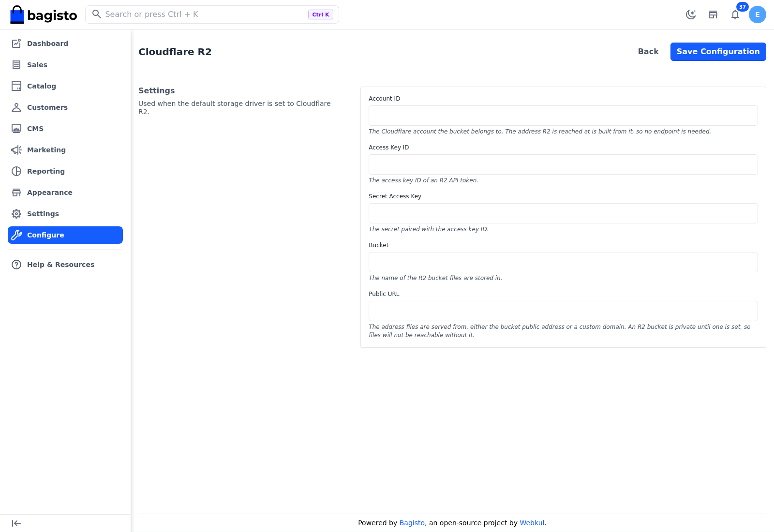Click the Back button
This screenshot has height=532, width=774.
648,52
